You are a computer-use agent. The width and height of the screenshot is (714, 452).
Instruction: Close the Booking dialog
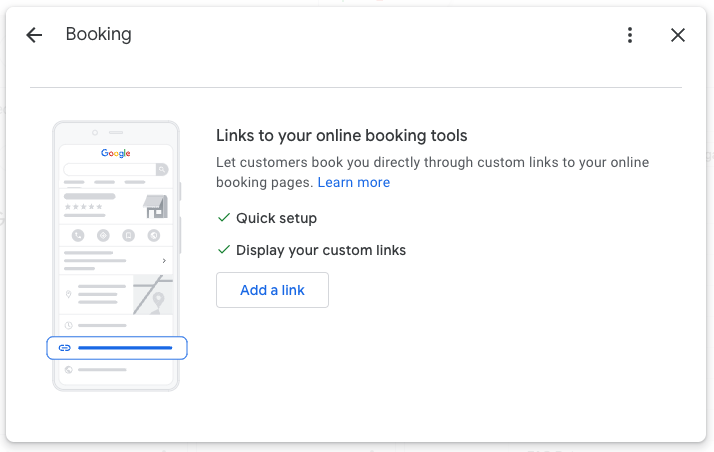coord(678,35)
